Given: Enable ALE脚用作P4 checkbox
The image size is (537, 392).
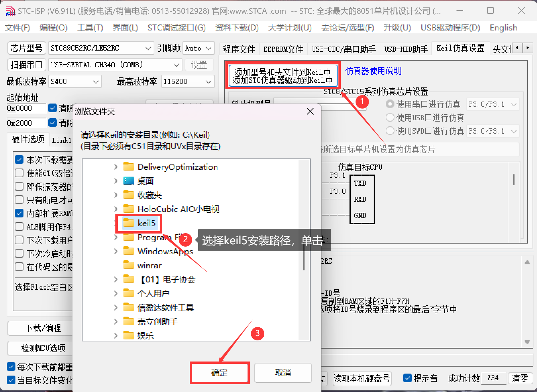Looking at the screenshot, I should 19,226.
